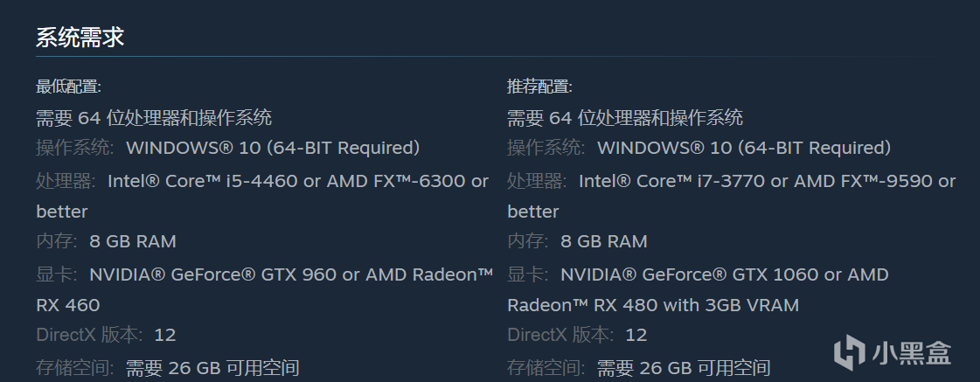Viewport: 980px width, 382px height.
Task: Click the 小黑盒 watermark text
Action: [x=910, y=352]
